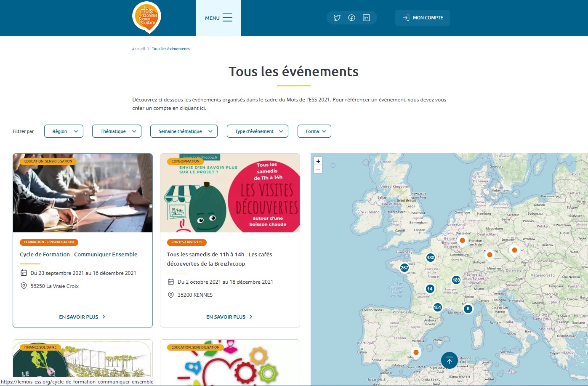Screen dimensions: 588x386
Task: Click the FORMATION - SENSIBILISATION tag
Action: click(x=49, y=242)
